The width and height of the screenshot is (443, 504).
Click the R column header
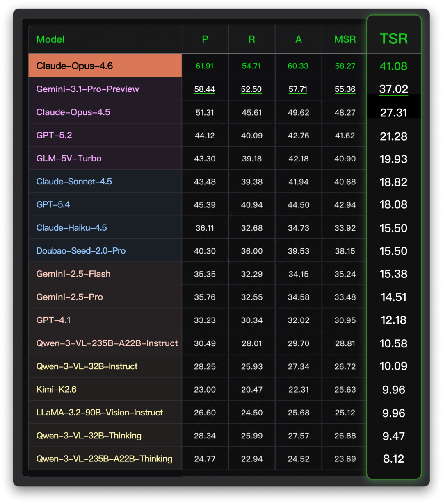click(252, 39)
